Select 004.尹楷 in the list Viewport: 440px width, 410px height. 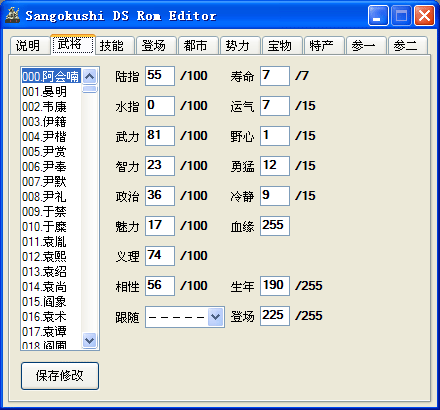[x=51, y=136]
